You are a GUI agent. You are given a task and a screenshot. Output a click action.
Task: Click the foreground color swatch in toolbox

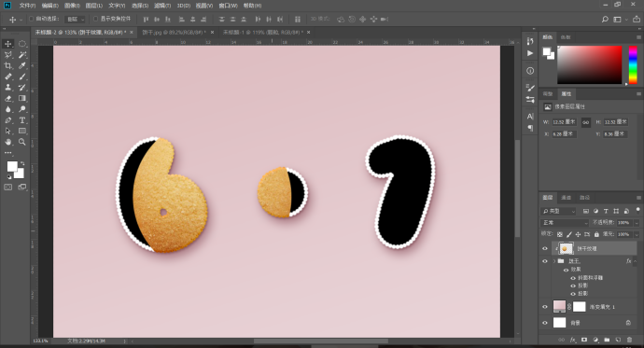click(x=12, y=166)
